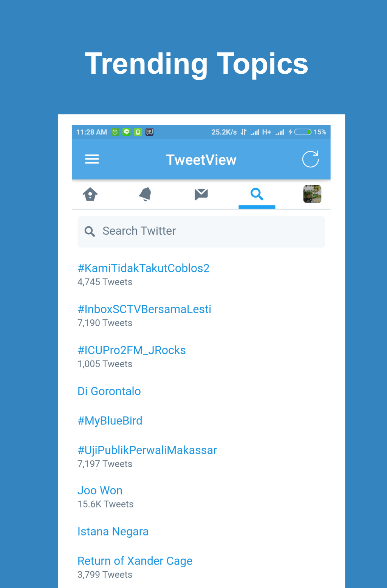This screenshot has height=588, width=387.
Task: Open the #InboxSCTVBersamaLesti trend
Action: click(144, 309)
